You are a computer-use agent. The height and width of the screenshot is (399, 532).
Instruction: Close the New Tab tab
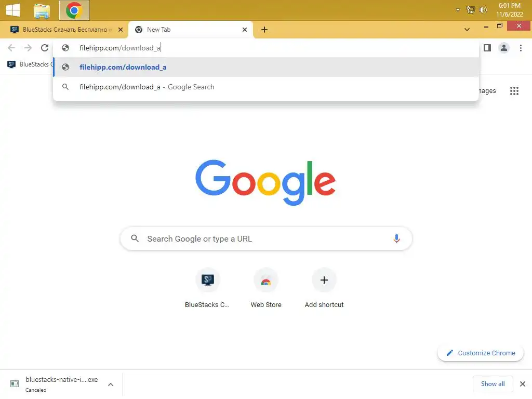click(245, 30)
